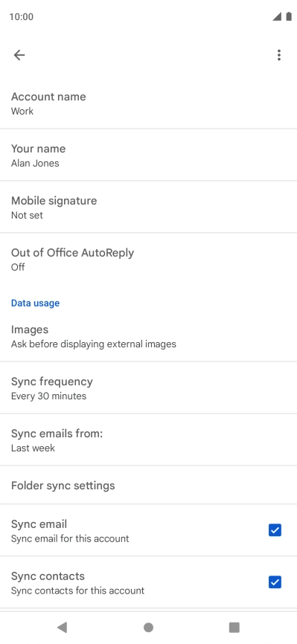Tap the battery icon in status bar
The height and width of the screenshot is (644, 297).
click(289, 16)
